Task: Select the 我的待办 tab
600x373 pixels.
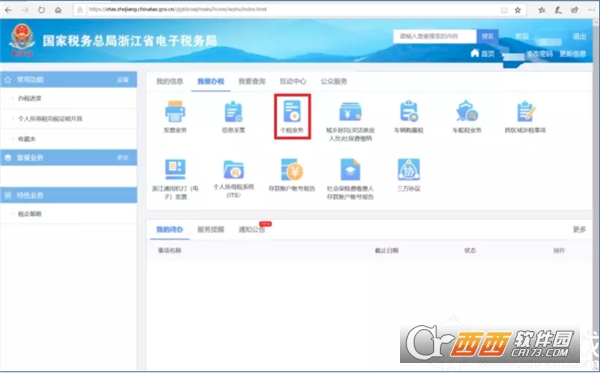Action: [x=170, y=230]
